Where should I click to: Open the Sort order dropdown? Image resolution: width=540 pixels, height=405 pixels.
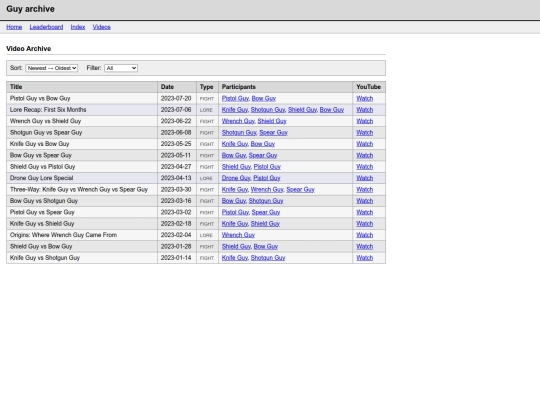tap(52, 68)
